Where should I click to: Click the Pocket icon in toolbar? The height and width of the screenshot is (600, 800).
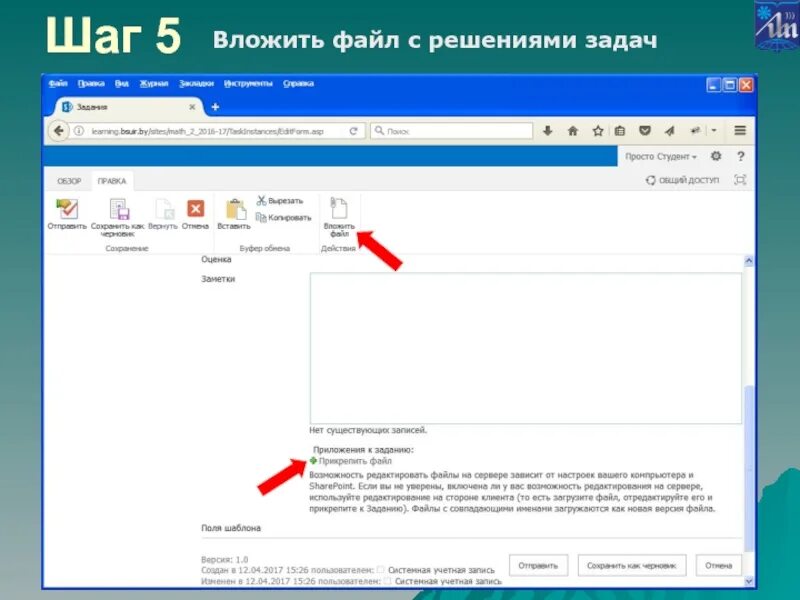click(645, 131)
